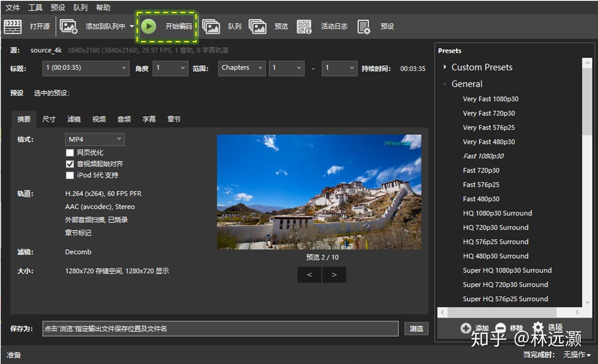Select the Very Fast 1080p30 preset

click(x=490, y=99)
